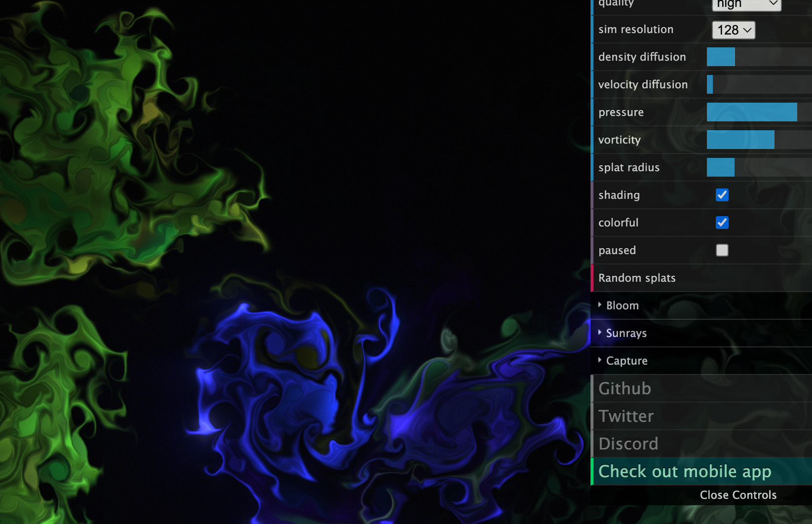Set the vorticity slider
812x524 pixels.
click(759, 140)
